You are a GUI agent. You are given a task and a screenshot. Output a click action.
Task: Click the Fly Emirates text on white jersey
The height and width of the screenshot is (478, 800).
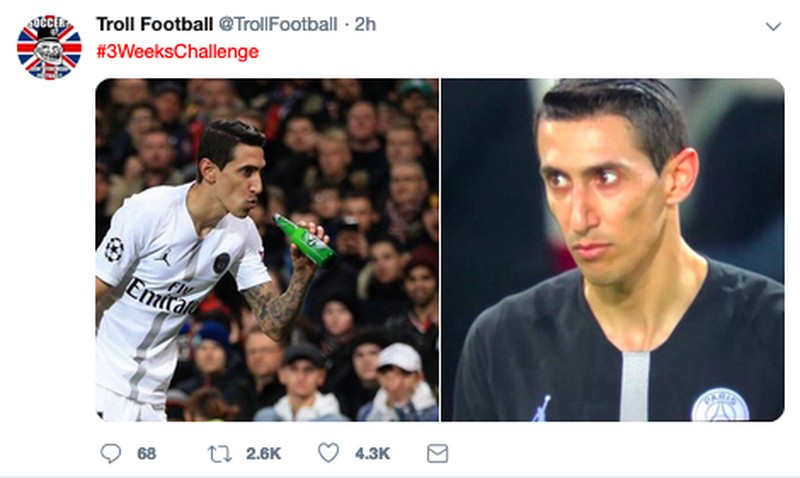pos(163,297)
